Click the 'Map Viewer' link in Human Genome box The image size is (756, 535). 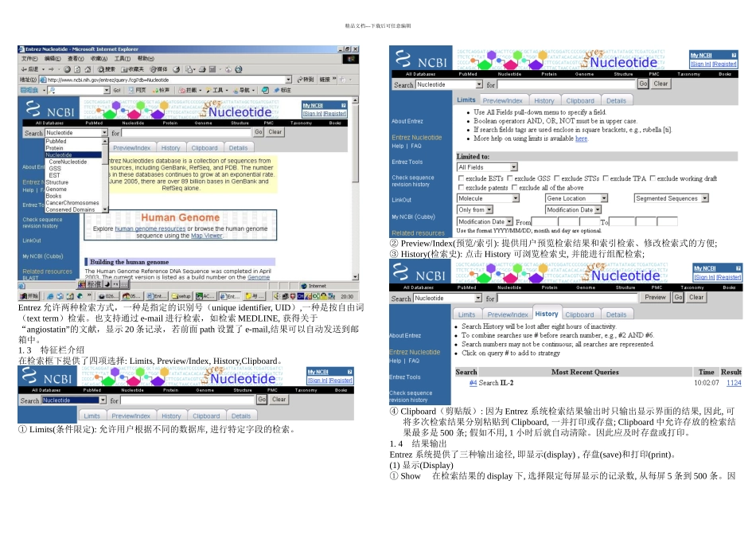coord(206,236)
